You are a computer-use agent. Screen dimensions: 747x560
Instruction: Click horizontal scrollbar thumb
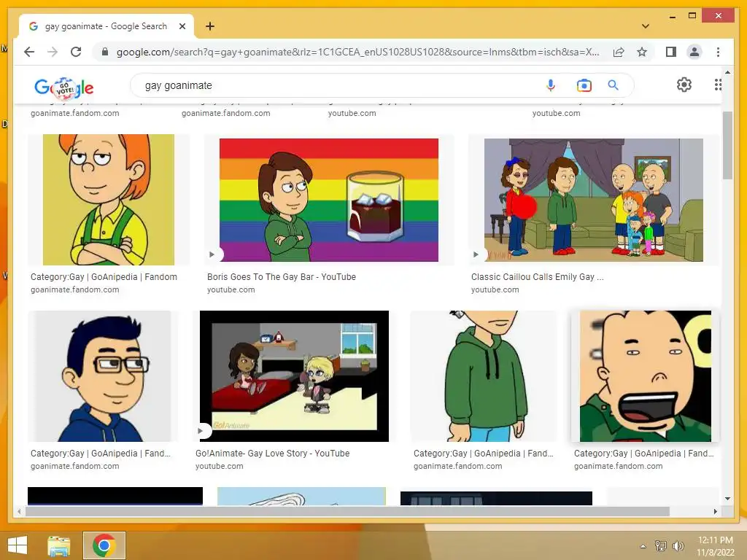[347, 511]
